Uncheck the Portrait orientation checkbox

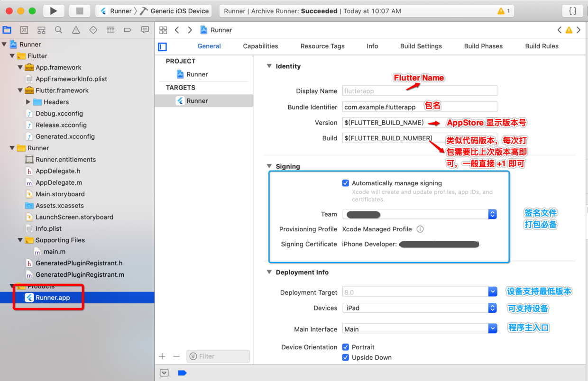(x=346, y=347)
